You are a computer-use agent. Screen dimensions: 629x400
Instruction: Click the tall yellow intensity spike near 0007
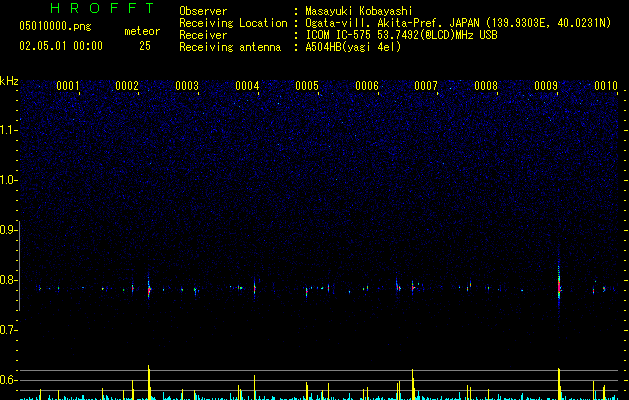pyautogui.click(x=412, y=384)
